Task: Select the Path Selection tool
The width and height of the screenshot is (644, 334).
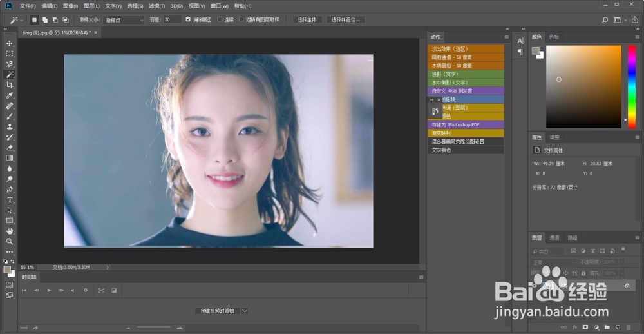Action: [10, 210]
